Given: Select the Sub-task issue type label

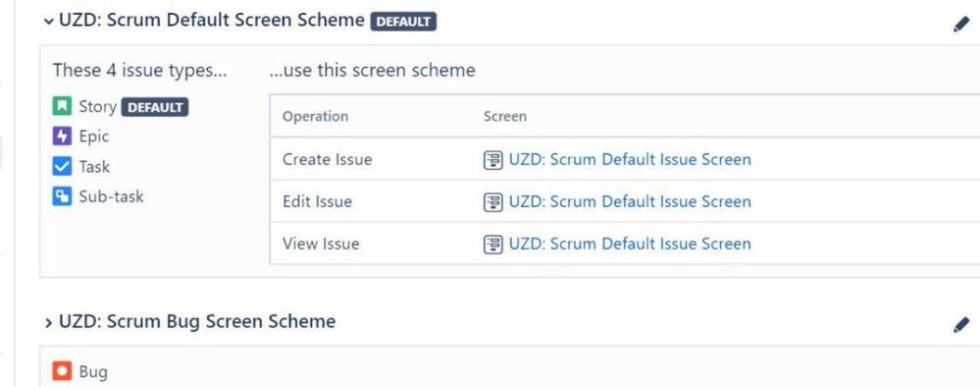Looking at the screenshot, I should click(111, 196).
